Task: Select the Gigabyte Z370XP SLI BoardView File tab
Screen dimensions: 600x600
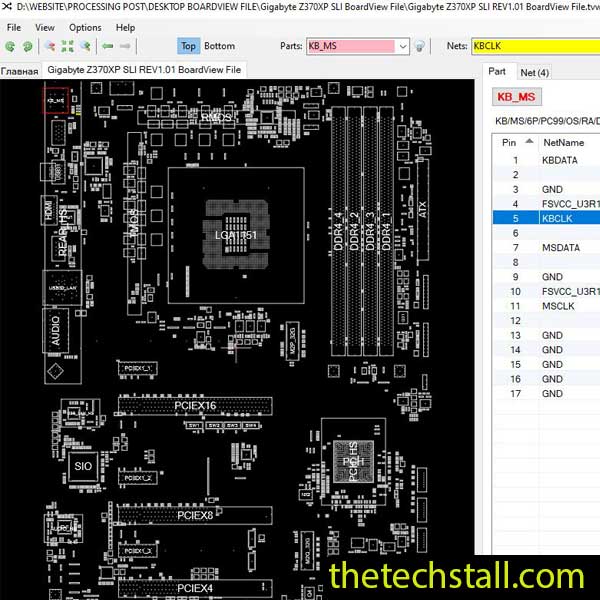Action: pos(145,70)
